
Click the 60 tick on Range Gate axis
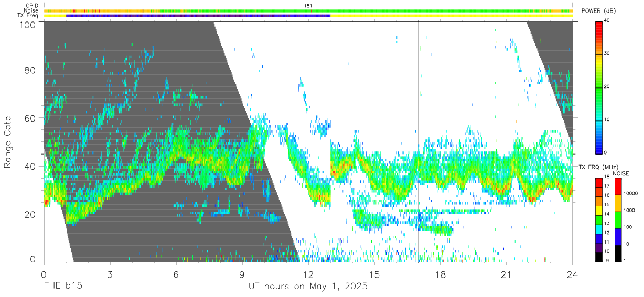[30, 118]
